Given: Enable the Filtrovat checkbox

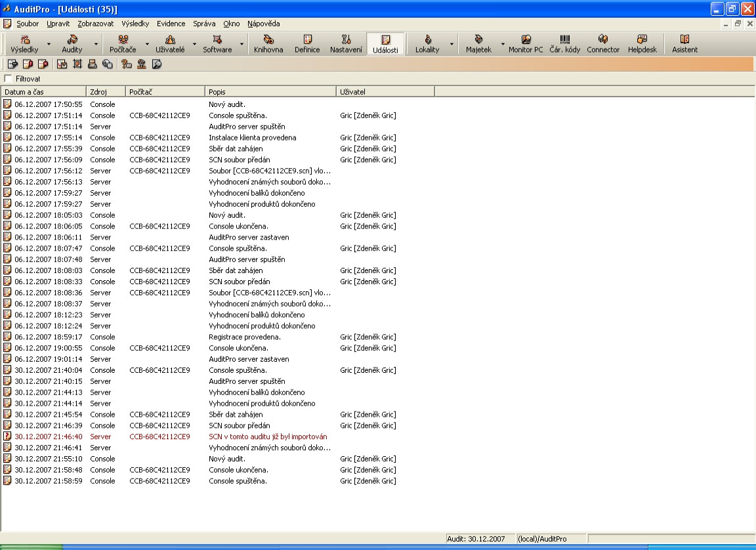Looking at the screenshot, I should (8, 79).
